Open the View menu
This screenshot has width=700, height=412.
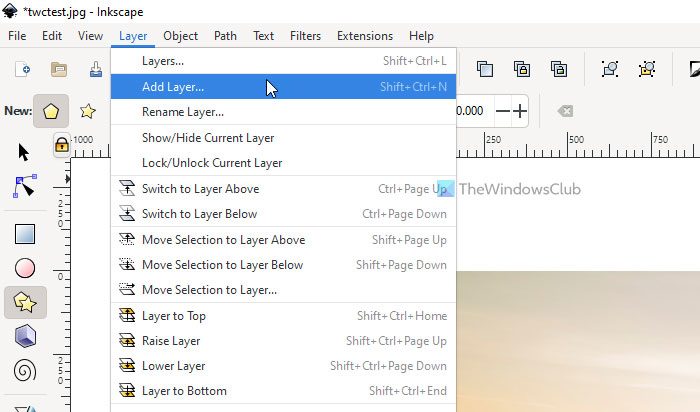coord(90,36)
